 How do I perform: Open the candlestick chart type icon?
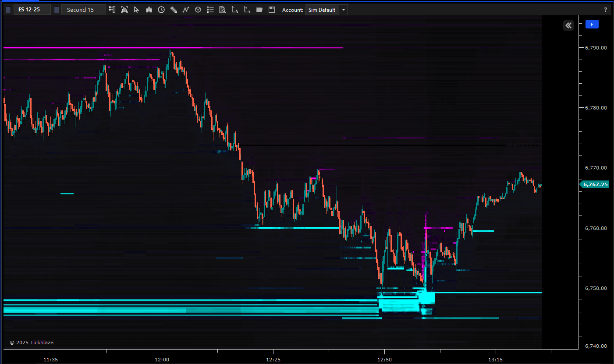(149, 10)
